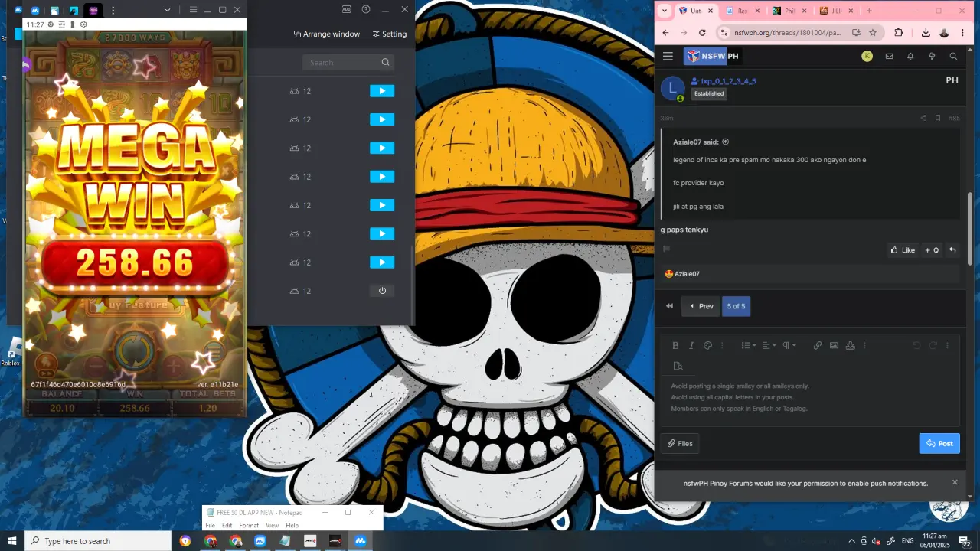Screen dimensions: 980x551
Task: Click the Search field in instance manager
Action: click(348, 63)
